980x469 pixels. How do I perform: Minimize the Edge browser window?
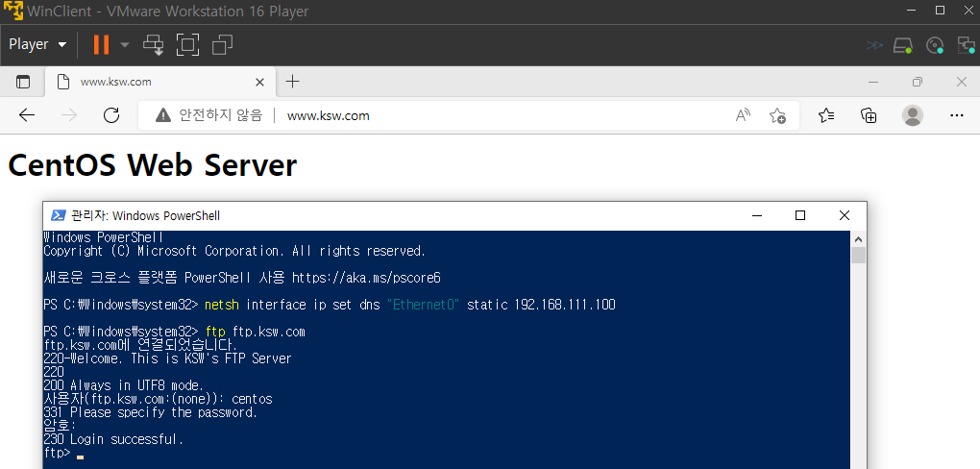(x=873, y=82)
